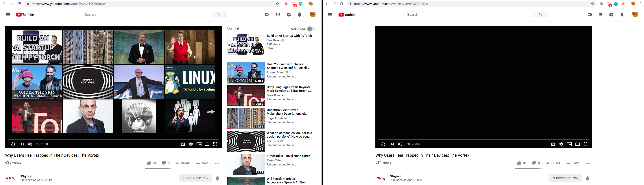The width and height of the screenshot is (644, 185).
Task: Toggle channel notification bell beside Subscribed, left window
Action: click(217, 178)
